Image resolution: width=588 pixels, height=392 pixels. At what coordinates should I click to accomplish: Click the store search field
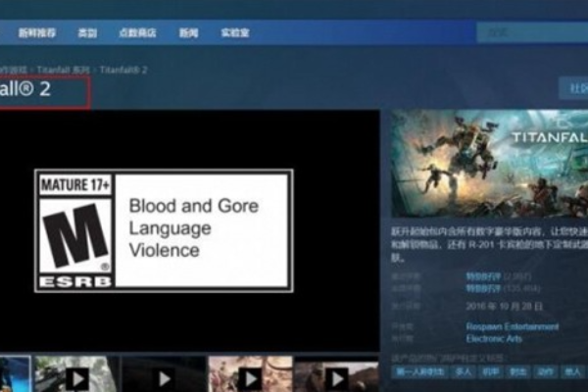[532, 32]
